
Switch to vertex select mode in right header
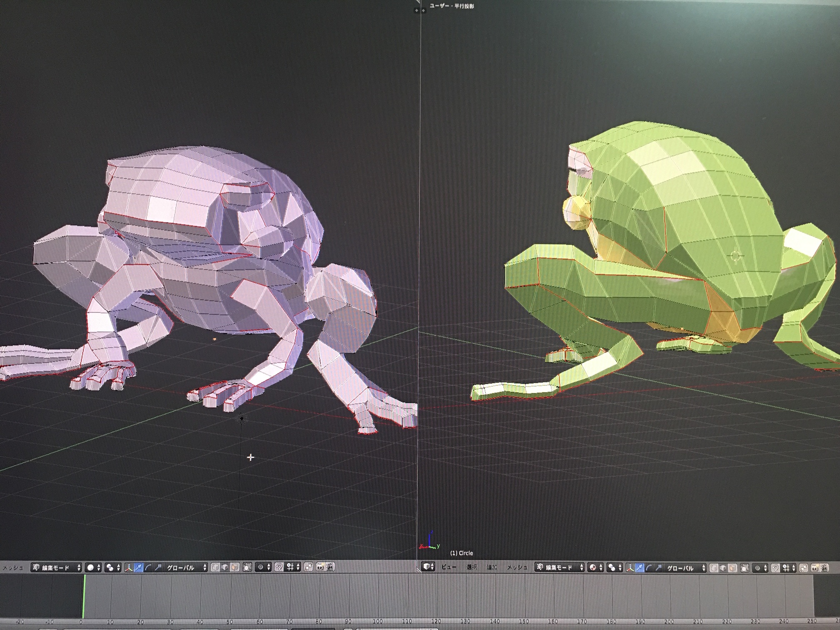714,567
